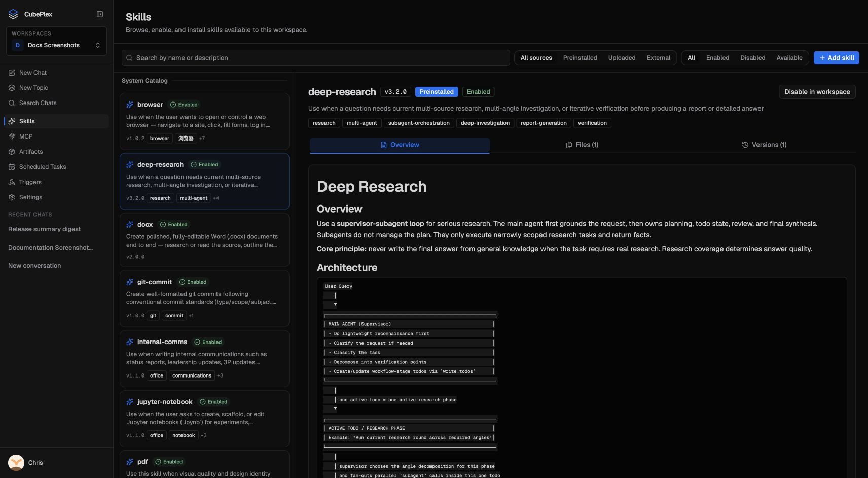Focus the search by name field

(x=315, y=58)
